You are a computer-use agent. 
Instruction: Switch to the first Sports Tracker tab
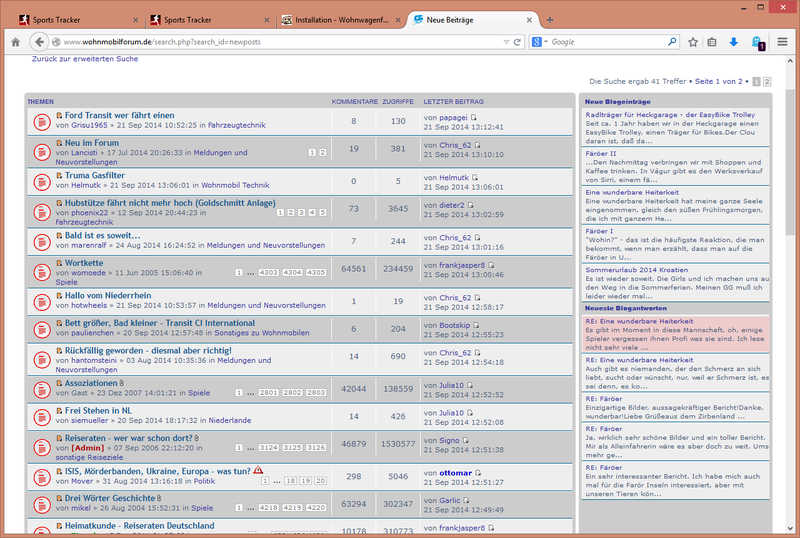tap(78, 20)
